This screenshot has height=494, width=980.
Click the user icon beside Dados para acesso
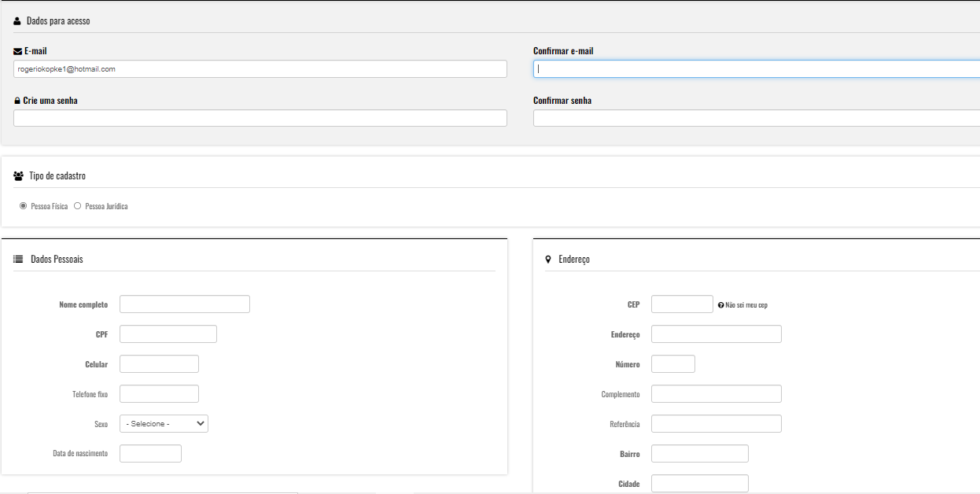coord(17,21)
